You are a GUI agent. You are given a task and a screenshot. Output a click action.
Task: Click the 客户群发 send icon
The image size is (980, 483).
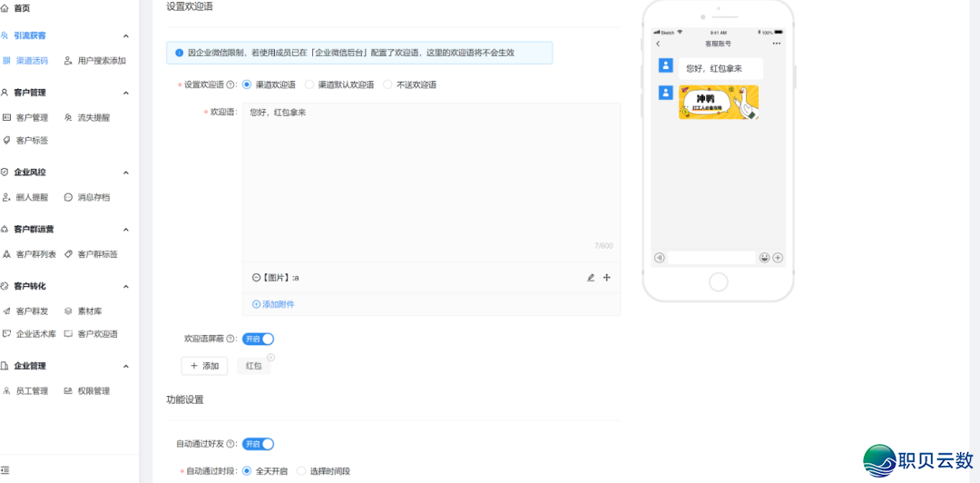[x=6, y=310]
